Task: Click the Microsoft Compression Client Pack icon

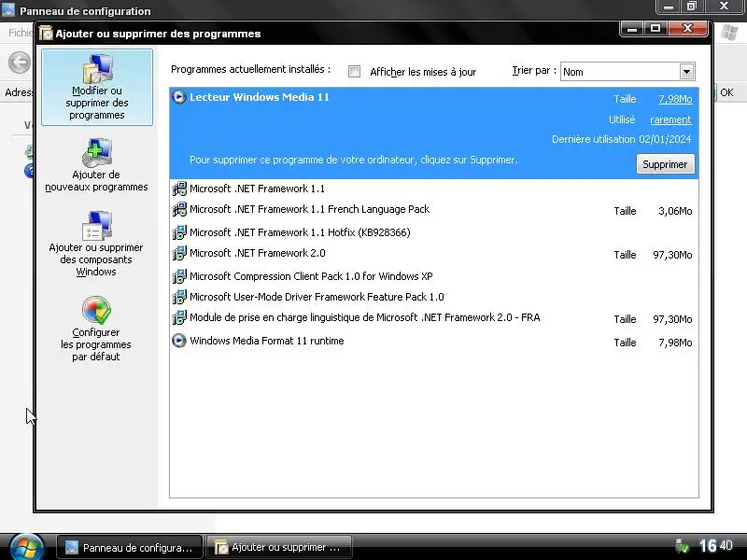Action: click(x=179, y=276)
